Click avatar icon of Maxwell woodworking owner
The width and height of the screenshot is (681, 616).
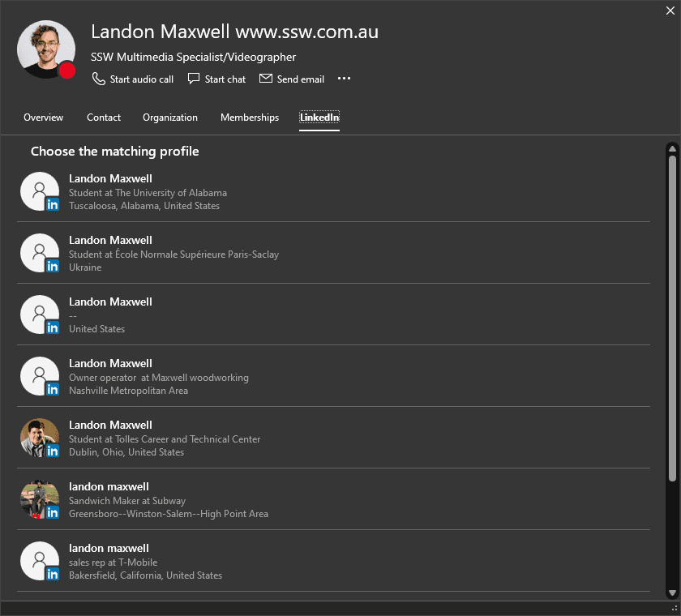(40, 377)
